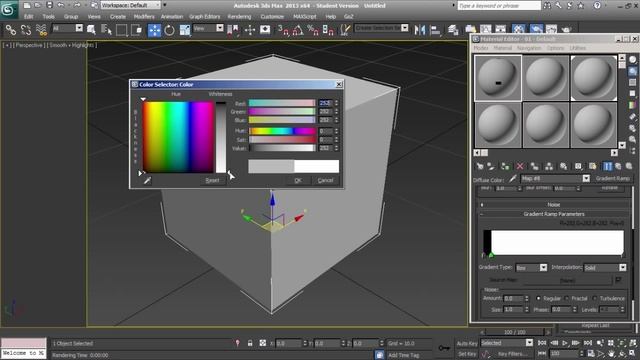Open the 3ds Max application menu logo

8,9
